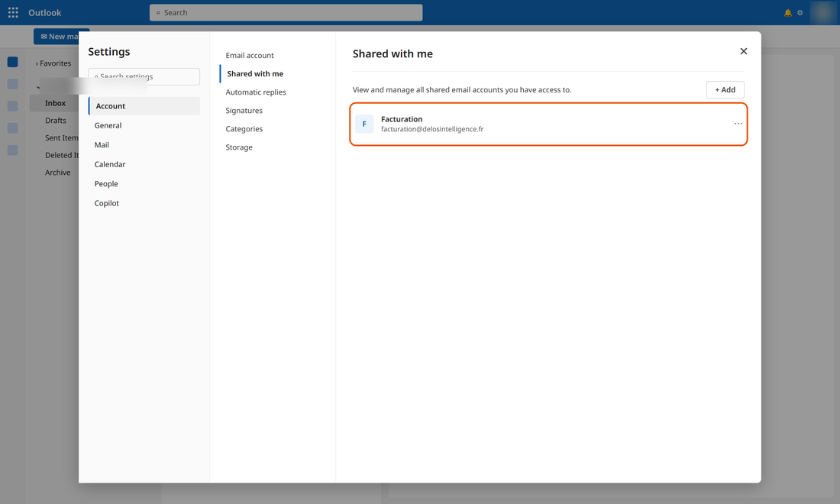The width and height of the screenshot is (840, 504).
Task: Open the Email account settings tab
Action: (x=250, y=55)
